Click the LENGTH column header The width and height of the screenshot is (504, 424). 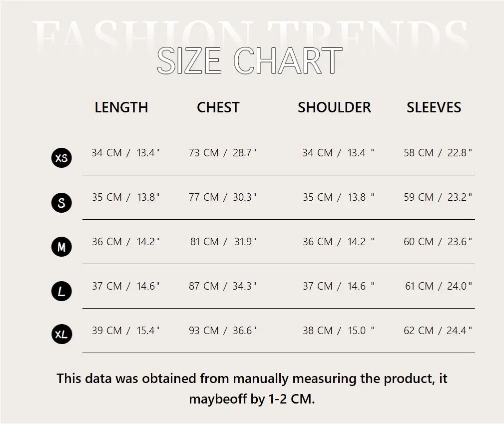click(x=121, y=107)
